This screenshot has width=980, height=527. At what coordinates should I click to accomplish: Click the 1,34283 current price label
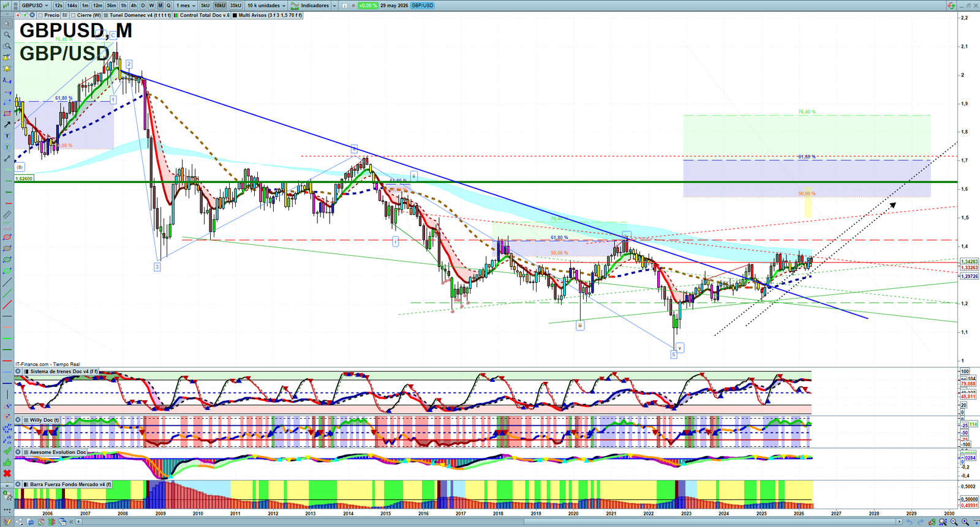click(x=969, y=261)
